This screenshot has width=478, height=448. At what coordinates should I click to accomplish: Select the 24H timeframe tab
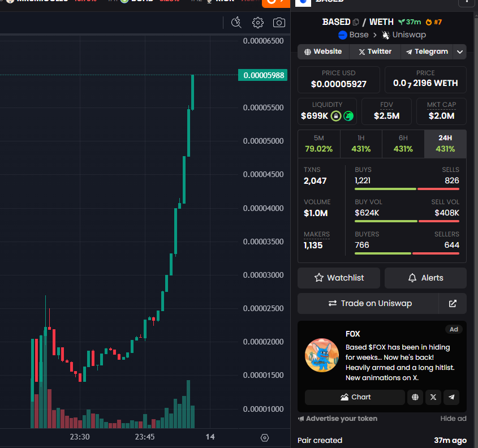pos(445,144)
